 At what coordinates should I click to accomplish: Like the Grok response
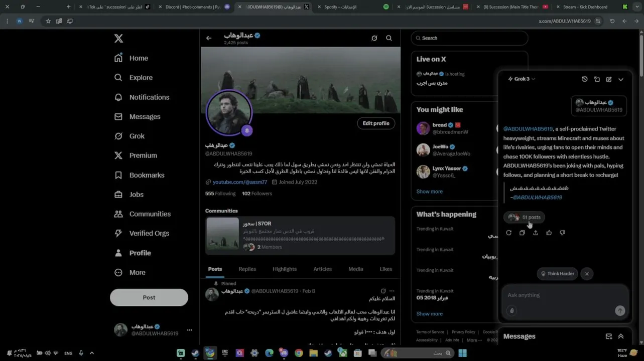tap(549, 233)
